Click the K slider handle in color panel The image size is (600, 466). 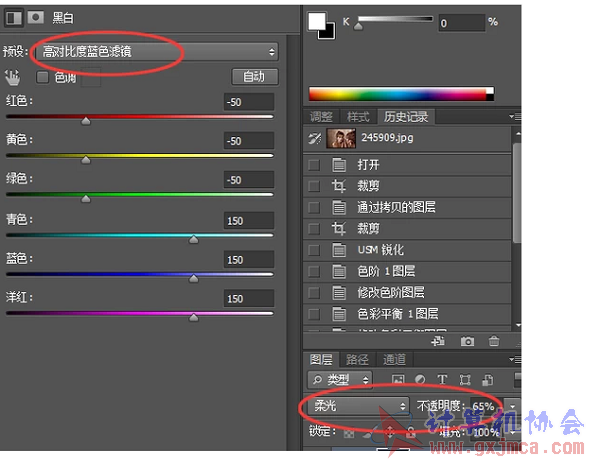click(x=358, y=26)
